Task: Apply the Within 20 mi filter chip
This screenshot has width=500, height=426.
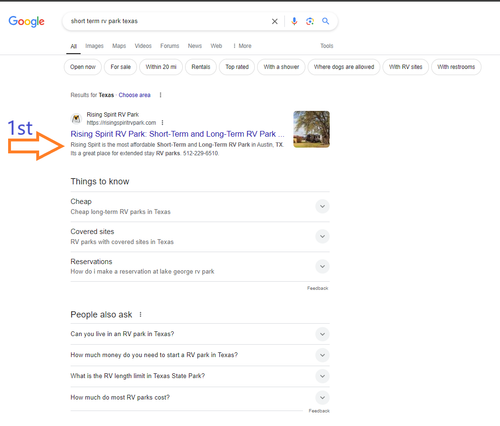Action: pos(161,67)
